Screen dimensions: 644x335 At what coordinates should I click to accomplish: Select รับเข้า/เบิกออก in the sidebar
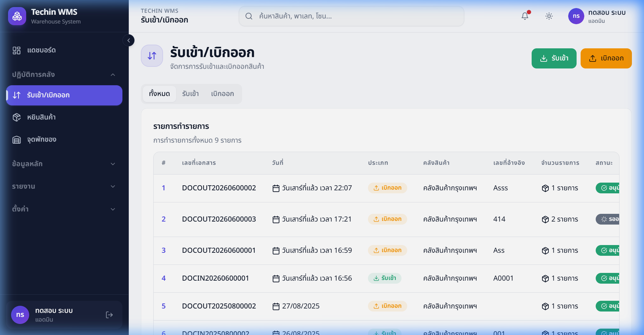click(x=64, y=95)
